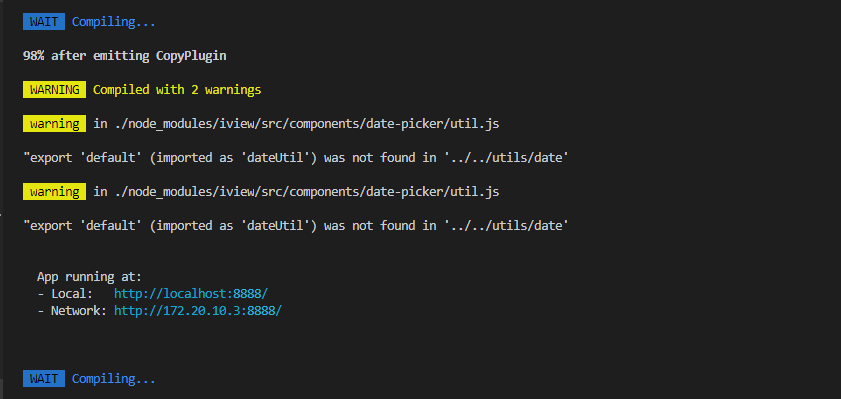Select the second date-picker/util.js file path
Viewport: 841px width, 399px height.
304,191
